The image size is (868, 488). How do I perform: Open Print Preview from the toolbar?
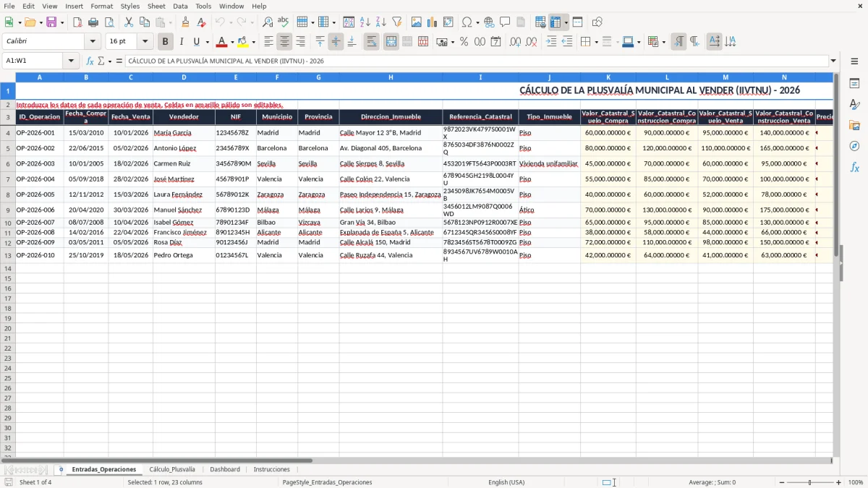click(x=109, y=22)
